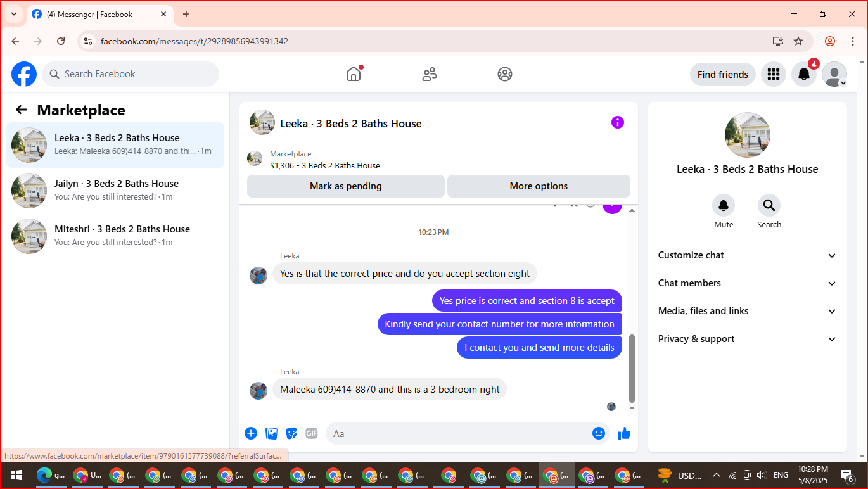
Task: Switch to the Messenger | Facebook browser tab
Action: click(99, 14)
